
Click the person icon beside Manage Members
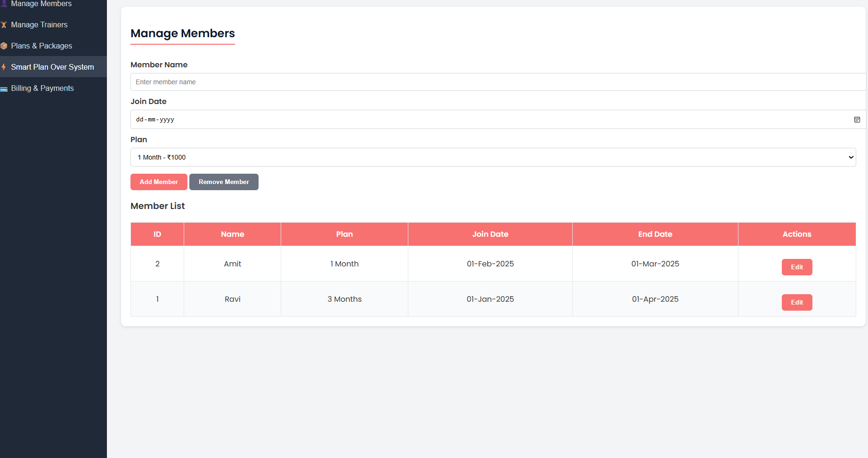[x=4, y=3]
